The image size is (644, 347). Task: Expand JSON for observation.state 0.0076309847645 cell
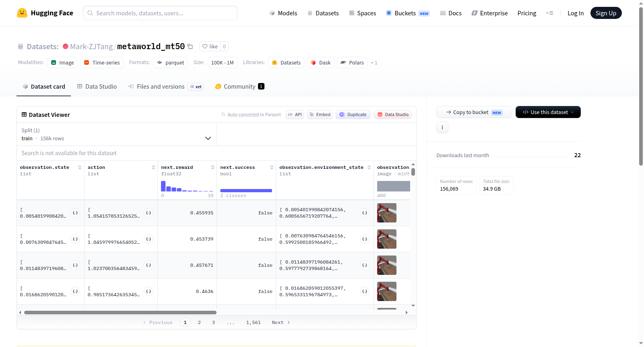[x=75, y=239]
